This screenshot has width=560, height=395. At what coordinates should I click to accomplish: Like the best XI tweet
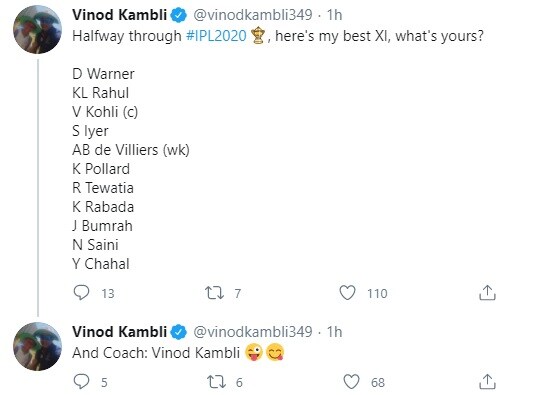tap(347, 292)
